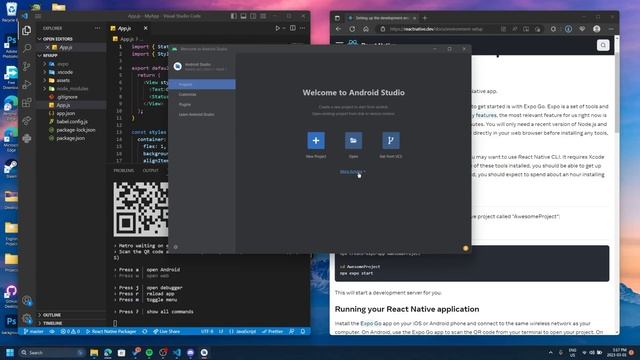Viewport: 640px width, 360px height.
Task: Click the Split Editor icon in VS Code
Action: [x=293, y=28]
